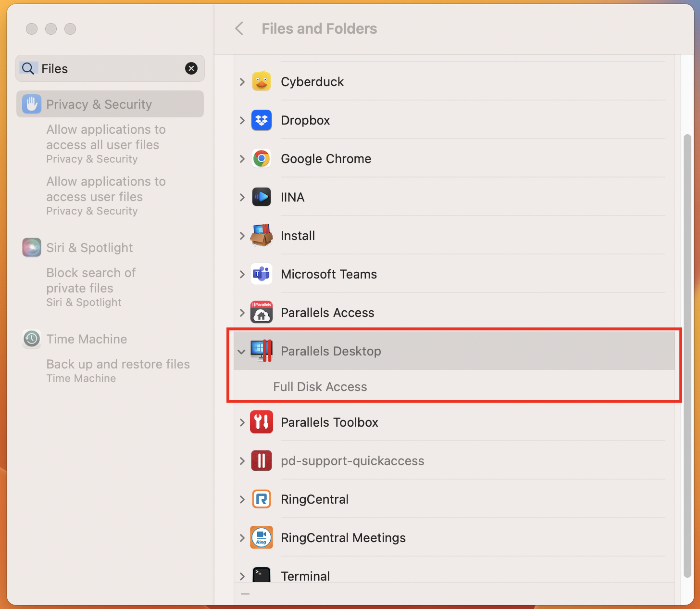Expand the Dropbox row
Image resolution: width=700 pixels, height=609 pixels.
tap(242, 120)
